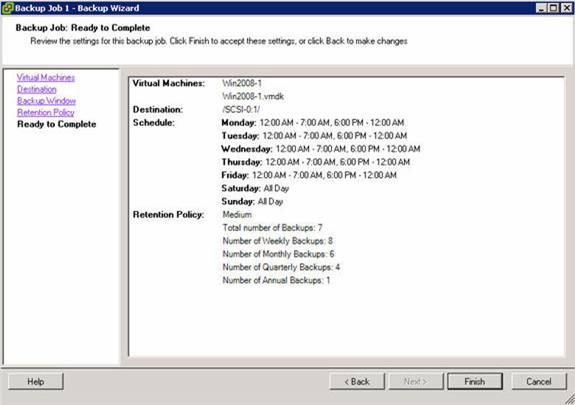Maximize the Backup Wizard window
Viewport: 575px width, 405px height.
tap(554, 8)
